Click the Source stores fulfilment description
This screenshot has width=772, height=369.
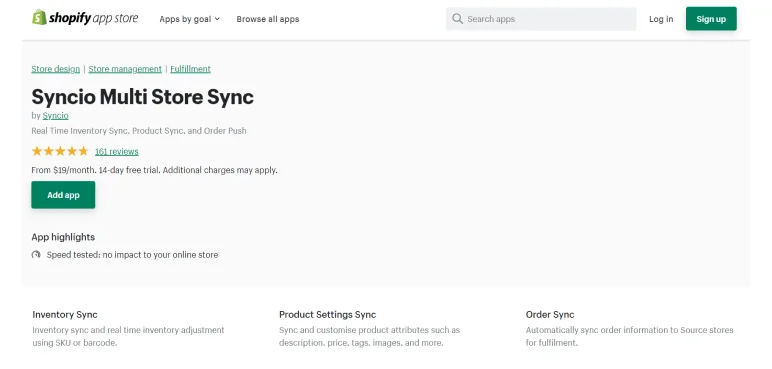(629, 336)
